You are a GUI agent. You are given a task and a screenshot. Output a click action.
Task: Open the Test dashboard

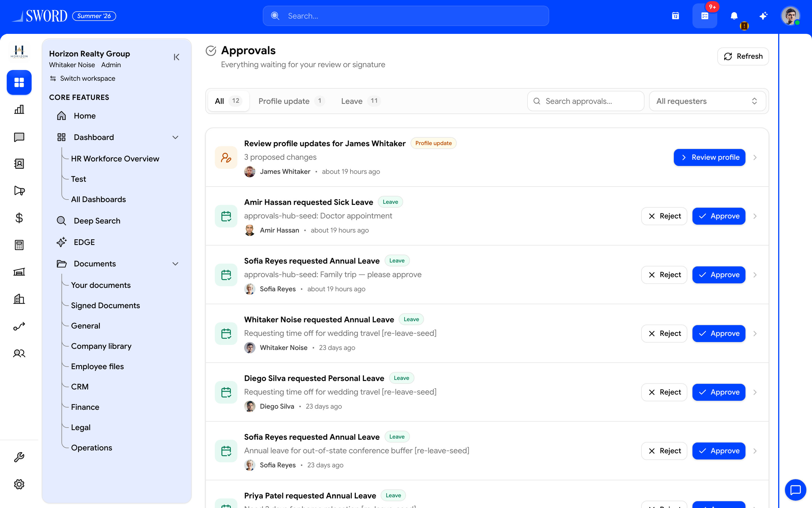(78, 179)
